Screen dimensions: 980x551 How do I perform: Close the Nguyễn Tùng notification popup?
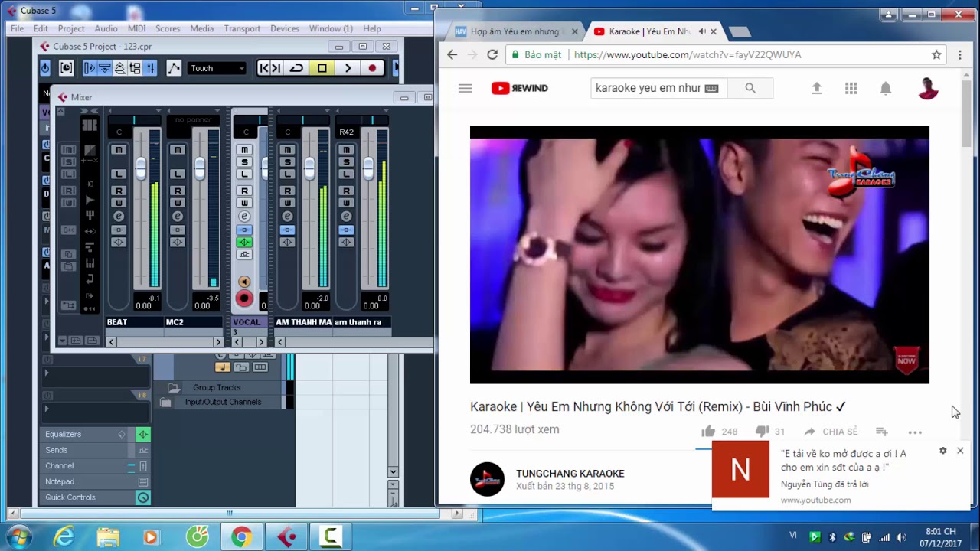(x=960, y=451)
